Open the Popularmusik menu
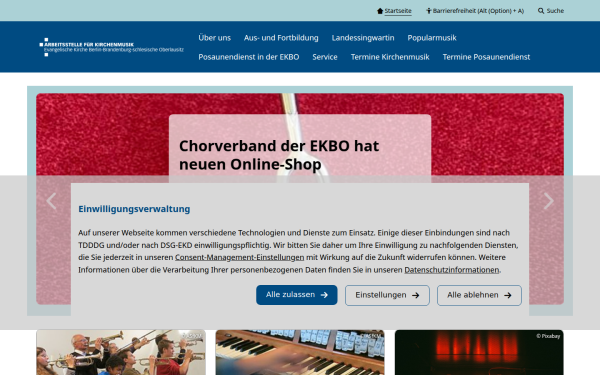The height and width of the screenshot is (375, 600). 432,38
